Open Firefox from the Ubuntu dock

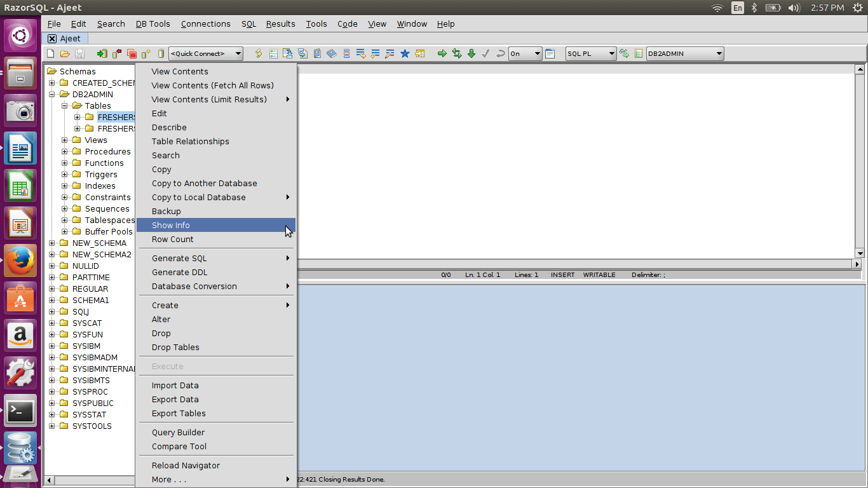point(20,261)
